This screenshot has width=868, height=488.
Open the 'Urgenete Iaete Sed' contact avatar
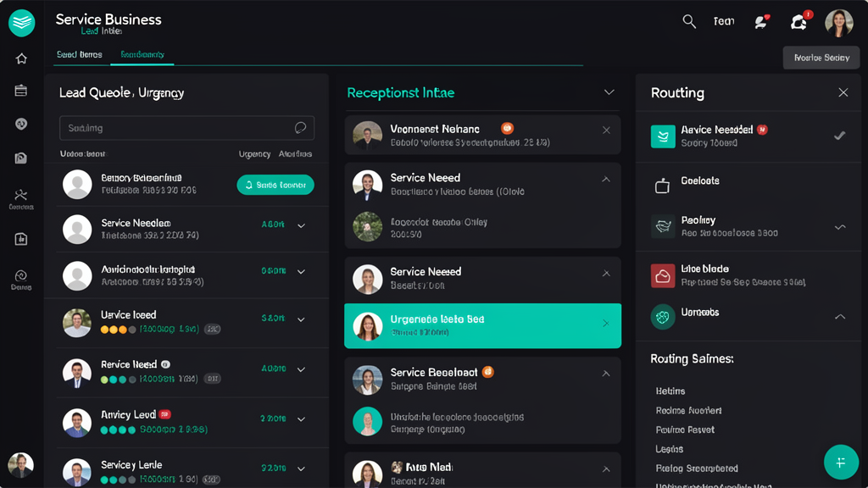[x=368, y=326]
